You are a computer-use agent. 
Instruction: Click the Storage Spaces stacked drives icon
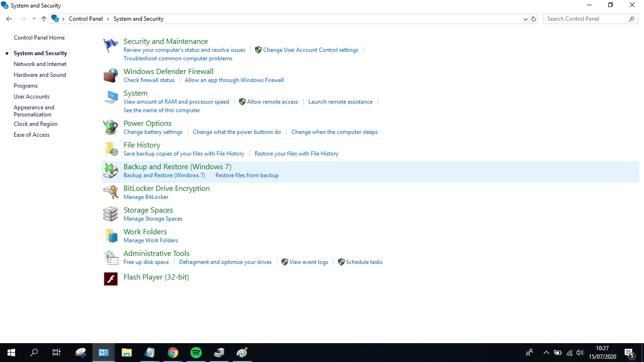[x=111, y=214]
